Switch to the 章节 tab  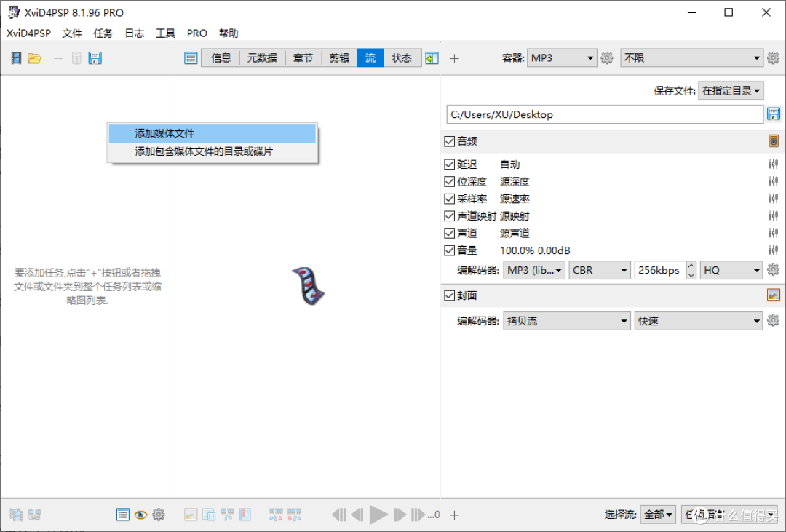(303, 58)
